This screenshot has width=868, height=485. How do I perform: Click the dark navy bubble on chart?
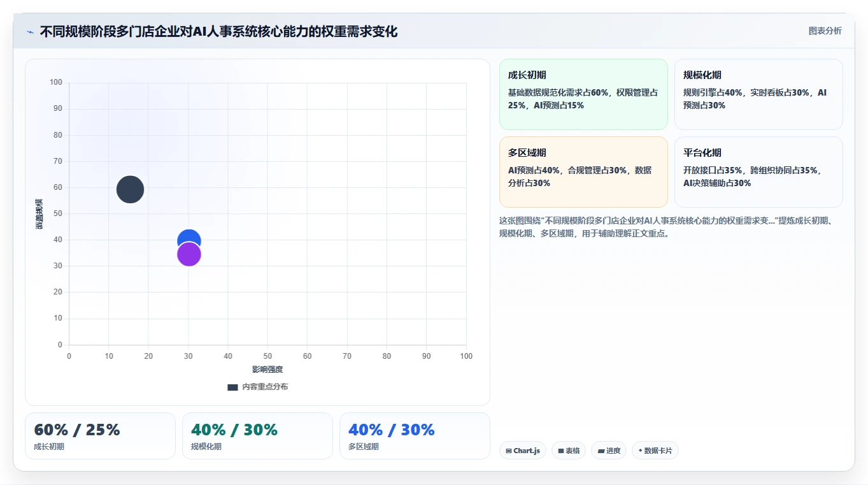[x=130, y=189]
